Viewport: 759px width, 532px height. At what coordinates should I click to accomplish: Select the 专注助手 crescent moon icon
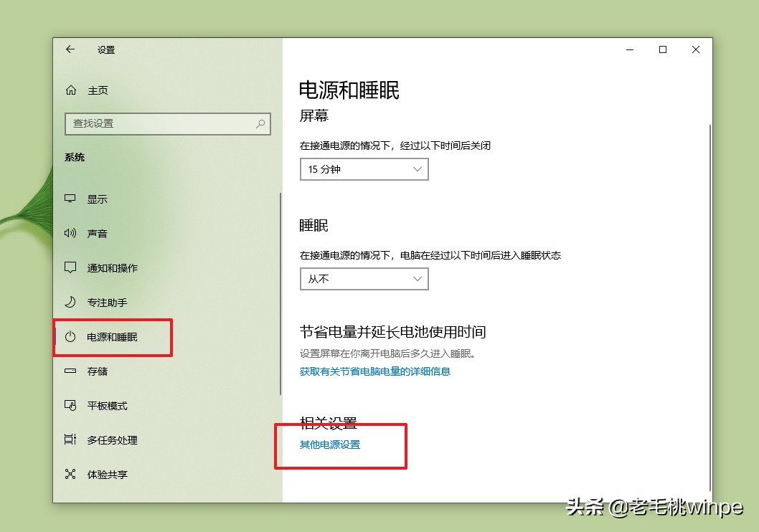point(70,302)
